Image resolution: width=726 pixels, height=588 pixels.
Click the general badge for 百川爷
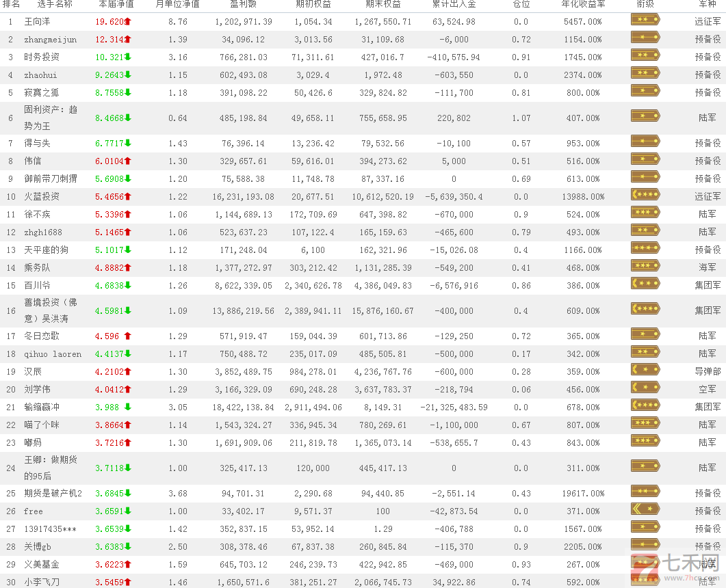point(645,283)
